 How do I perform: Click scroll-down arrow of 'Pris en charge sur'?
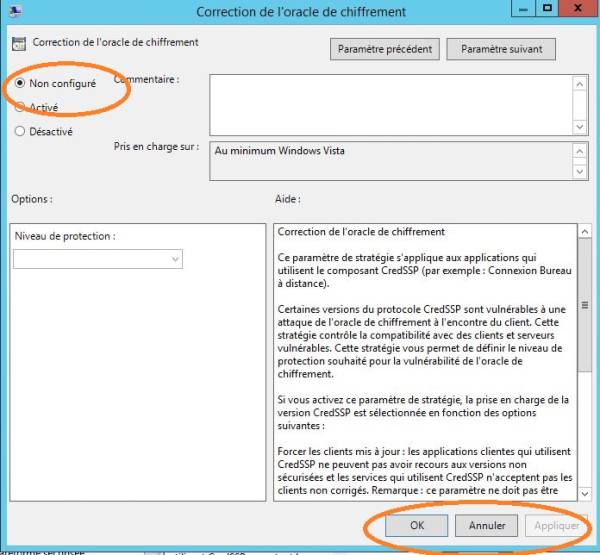(x=580, y=171)
